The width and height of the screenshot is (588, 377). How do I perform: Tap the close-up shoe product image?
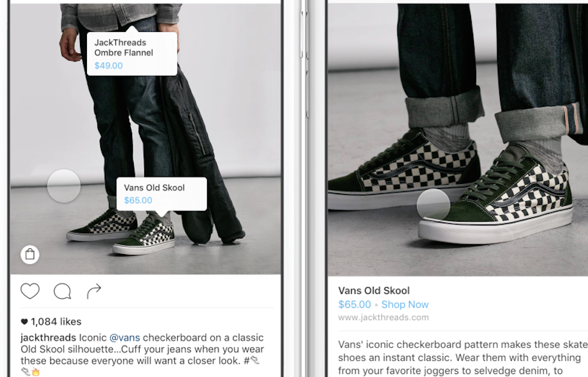point(458,140)
